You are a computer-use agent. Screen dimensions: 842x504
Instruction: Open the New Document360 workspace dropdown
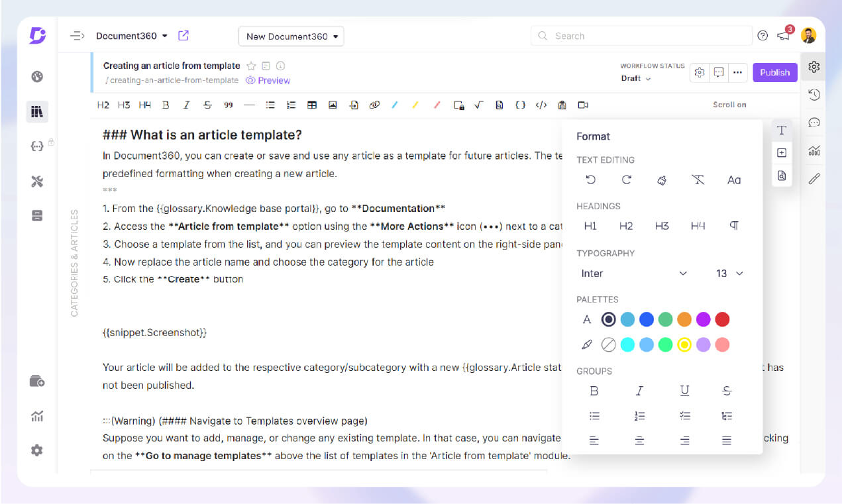(x=290, y=36)
